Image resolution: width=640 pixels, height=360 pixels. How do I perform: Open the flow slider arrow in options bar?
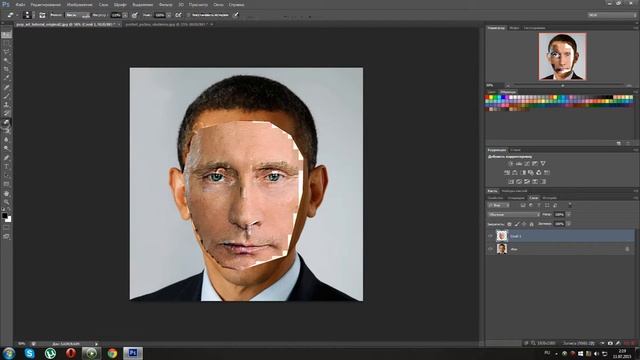click(169, 15)
